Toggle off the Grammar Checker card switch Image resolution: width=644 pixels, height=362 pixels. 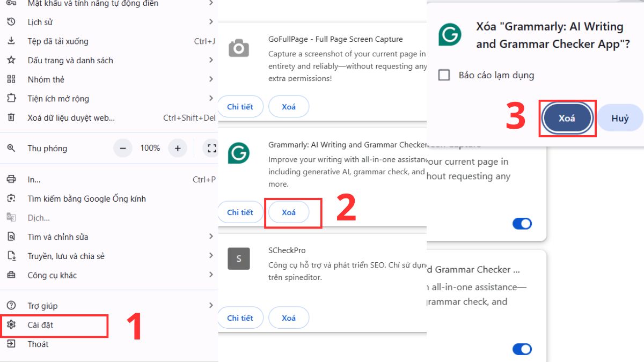[522, 350]
